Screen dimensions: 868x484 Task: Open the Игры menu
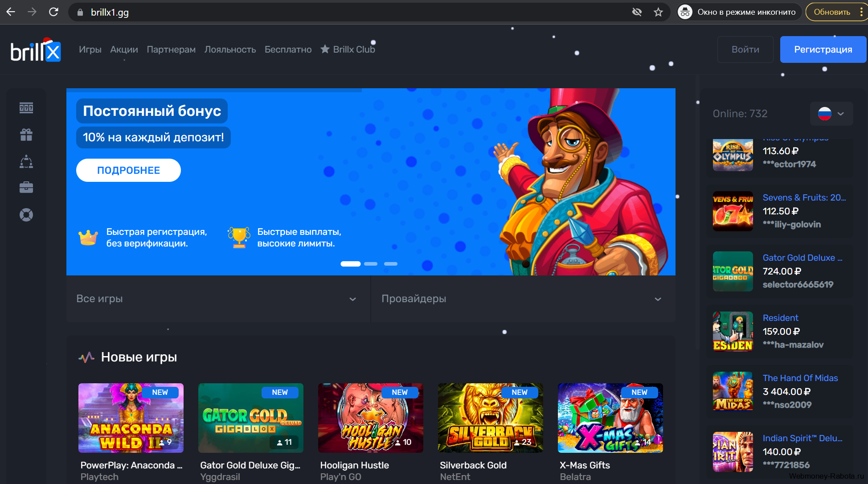coord(90,49)
